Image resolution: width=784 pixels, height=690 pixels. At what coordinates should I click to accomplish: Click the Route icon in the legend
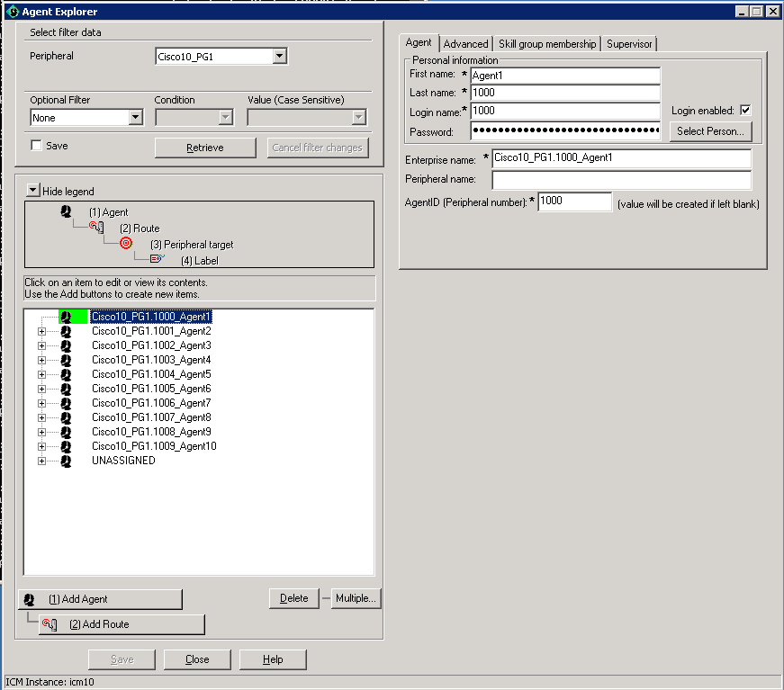click(96, 228)
